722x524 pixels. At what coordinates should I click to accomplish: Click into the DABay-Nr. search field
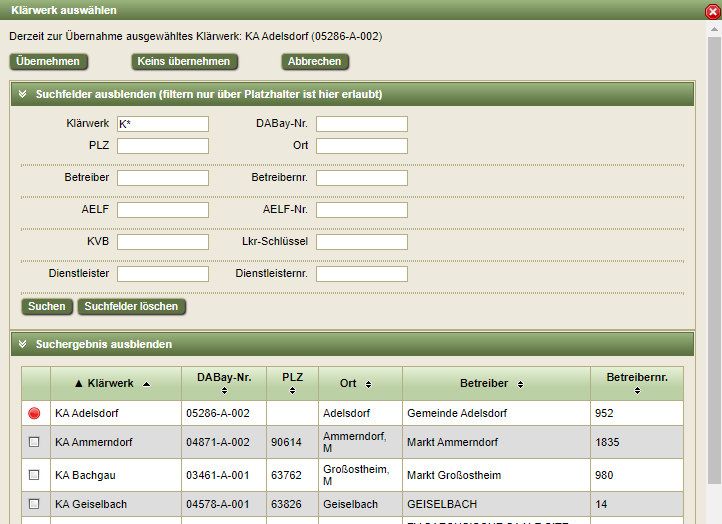(x=362, y=124)
